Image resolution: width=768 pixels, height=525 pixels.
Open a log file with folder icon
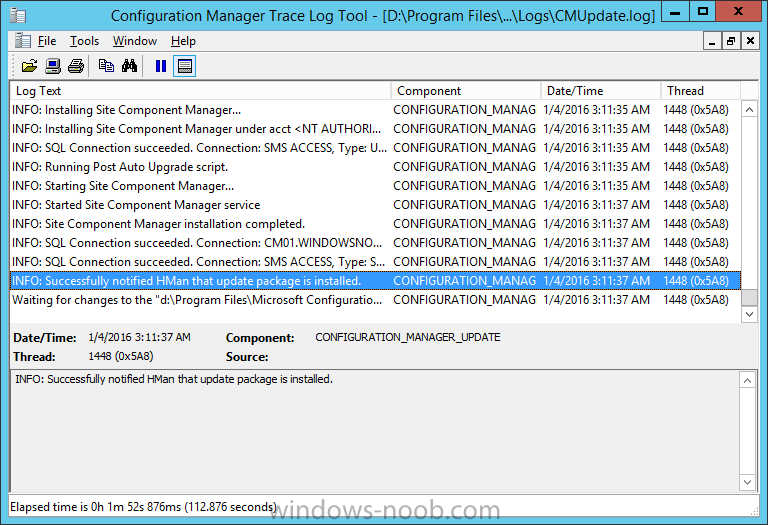pos(29,66)
